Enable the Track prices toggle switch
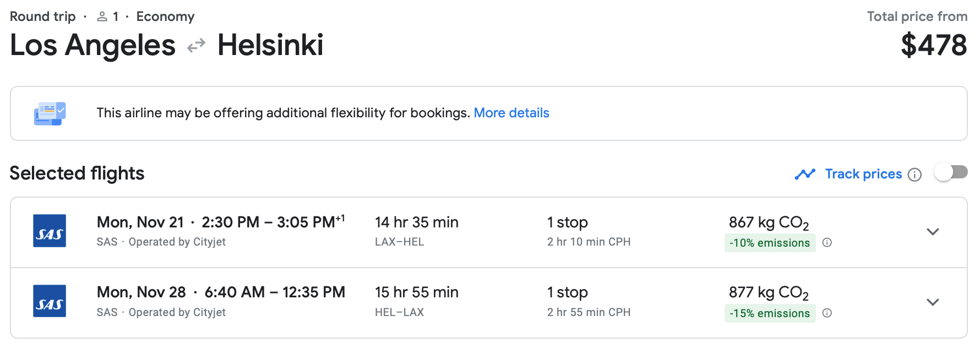 [951, 173]
